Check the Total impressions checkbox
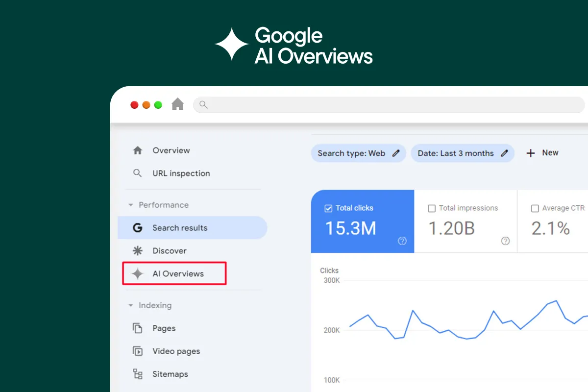The width and height of the screenshot is (588, 392). coord(432,209)
